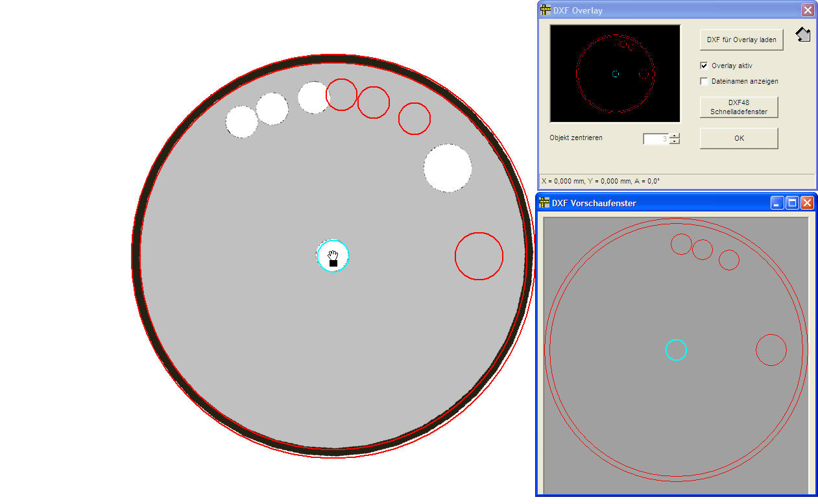Click the DXF Overlay title bar icon
Viewport: 818px width, 504px height.
[x=545, y=10]
